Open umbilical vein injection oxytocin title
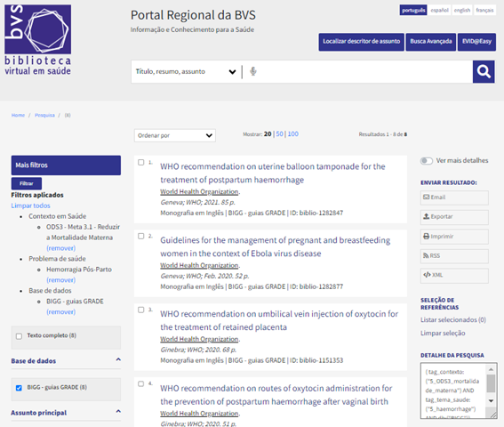The height and width of the screenshot is (427, 504). 279,320
